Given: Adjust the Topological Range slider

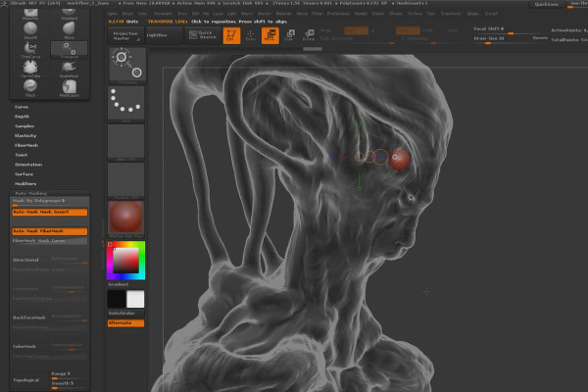Looking at the screenshot, I should point(70,375).
